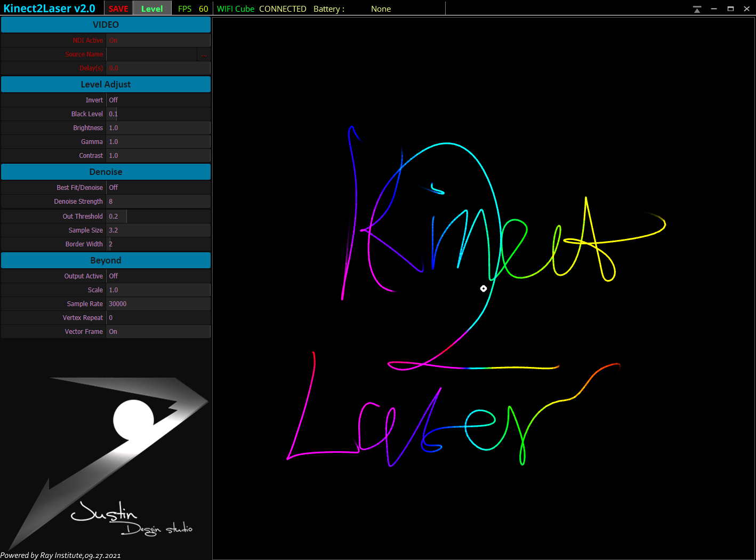756x560 pixels.
Task: Click the WIFI Cube CONNECTED status
Action: coord(261,9)
